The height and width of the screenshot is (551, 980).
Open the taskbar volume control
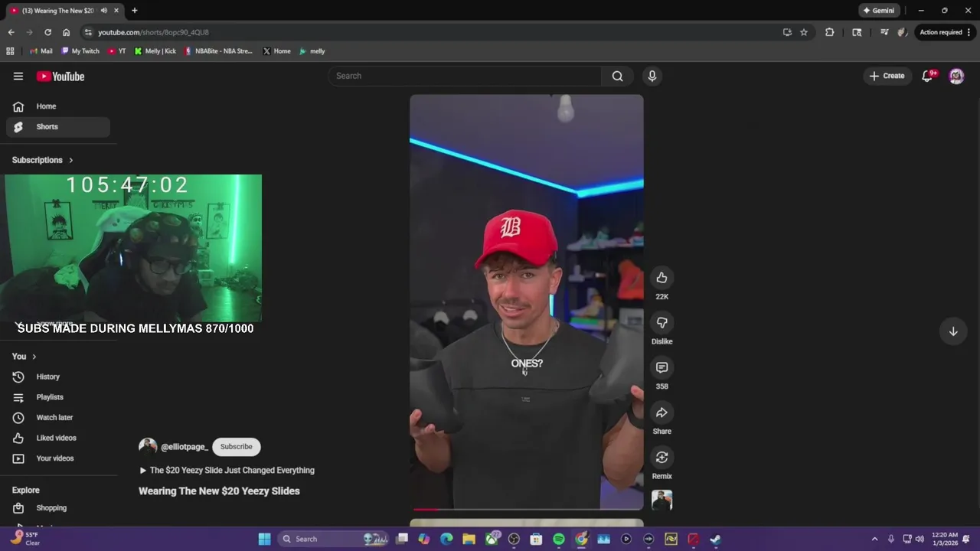[x=920, y=539]
